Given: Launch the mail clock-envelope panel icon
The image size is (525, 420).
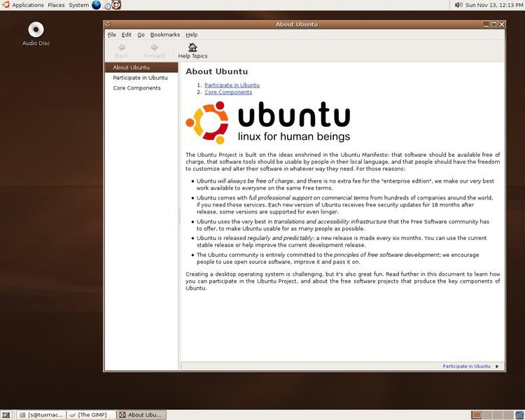Looking at the screenshot, I should 107,6.
